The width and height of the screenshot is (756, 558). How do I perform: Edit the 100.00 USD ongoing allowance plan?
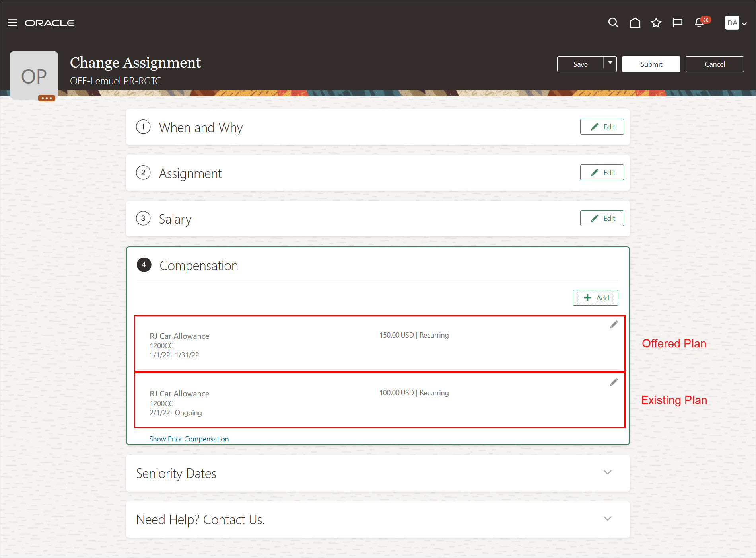pos(614,382)
